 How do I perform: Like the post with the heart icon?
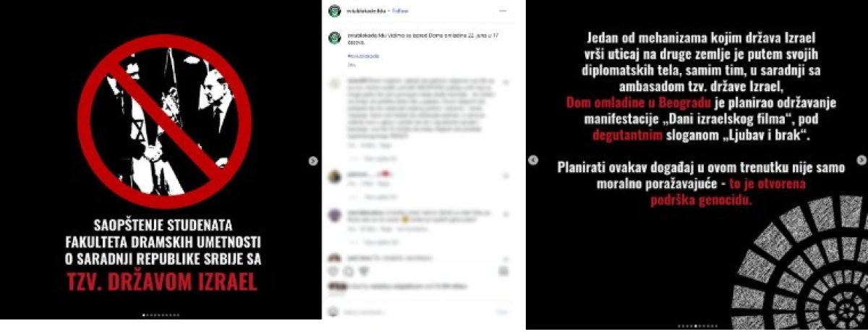[x=334, y=271]
